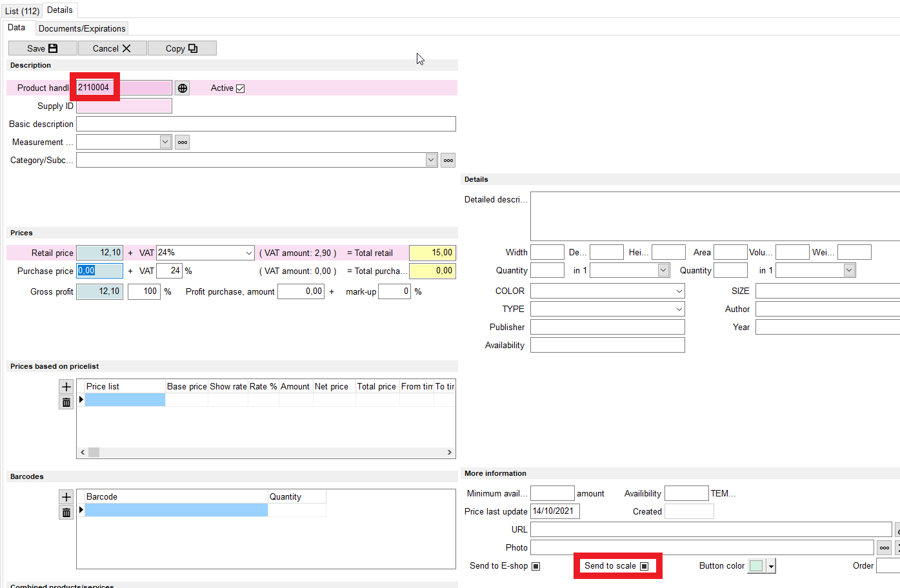Delete the selected price list row

[x=66, y=402]
